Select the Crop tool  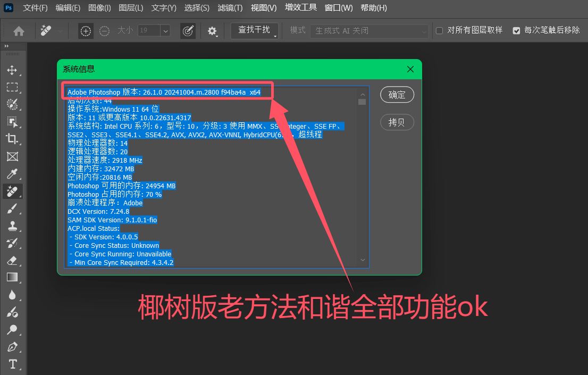pos(12,139)
